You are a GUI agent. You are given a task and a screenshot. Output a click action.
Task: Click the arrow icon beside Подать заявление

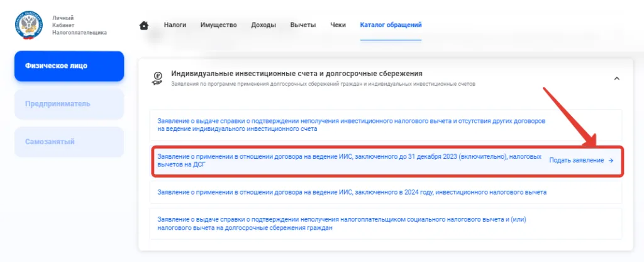(611, 161)
